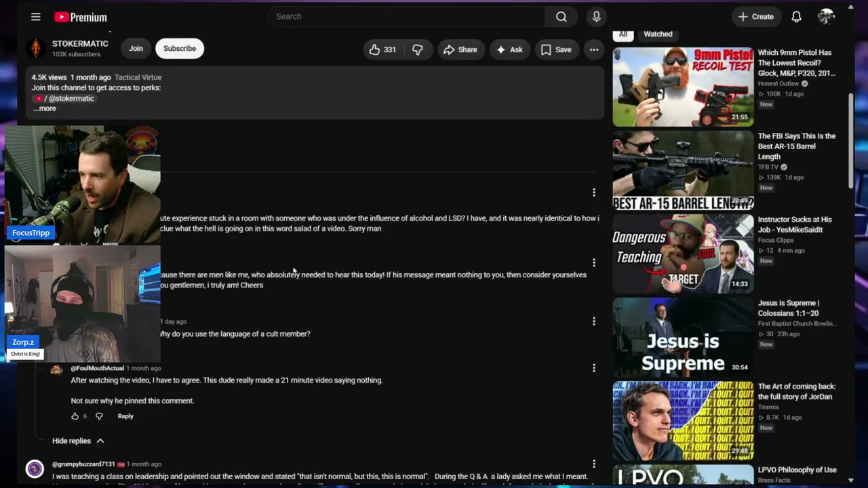Open grumpybuzzard7131's profile picture

(x=35, y=469)
